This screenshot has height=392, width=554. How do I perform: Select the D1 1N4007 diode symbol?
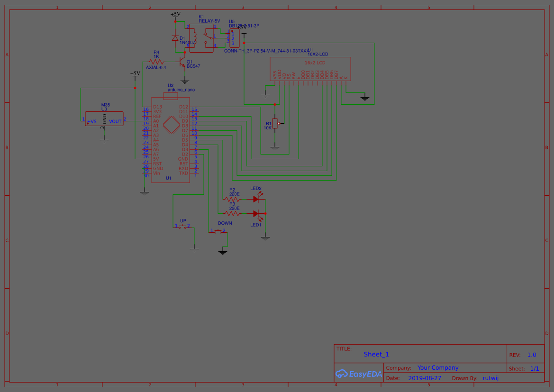coord(175,38)
